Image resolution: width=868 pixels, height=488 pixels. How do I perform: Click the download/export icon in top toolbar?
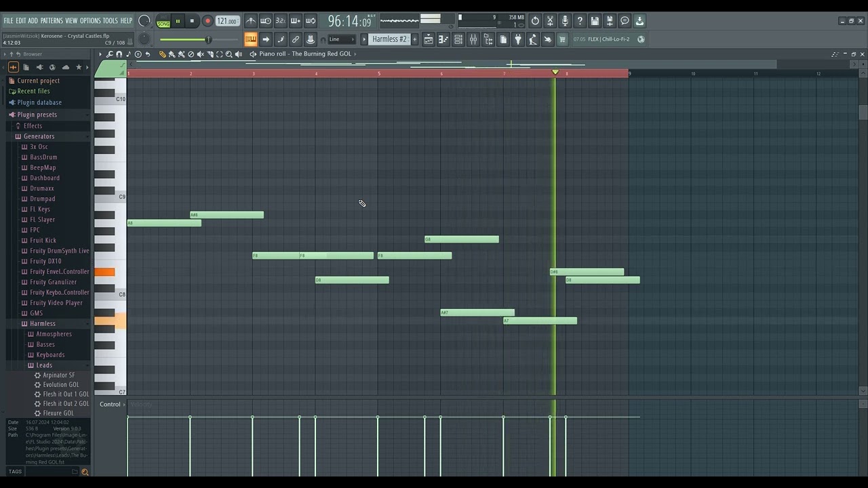pos(639,21)
